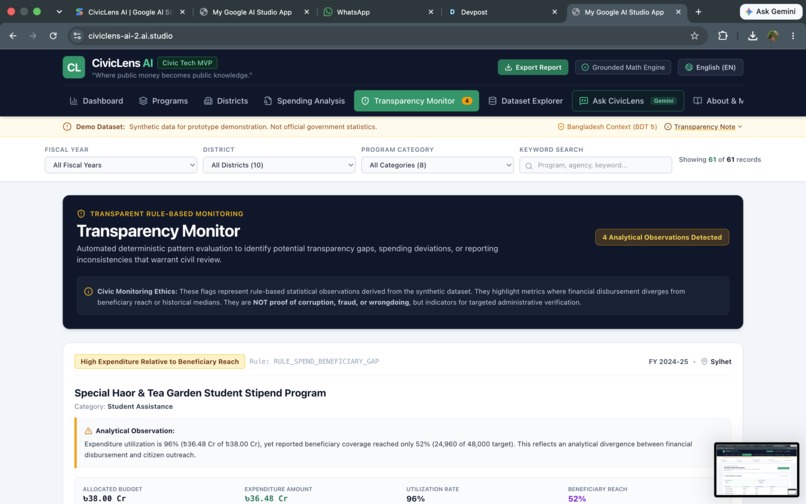The width and height of the screenshot is (806, 504).
Task: Click warning icon beside Analytical Observation
Action: pos(88,431)
